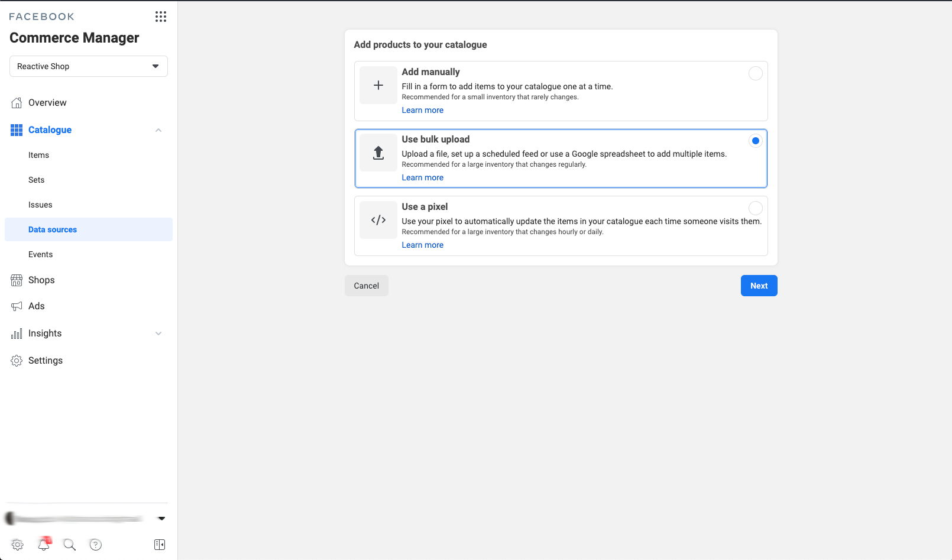Screen dimensions: 952x560
Task: Open Learn more under Use a pixel
Action: 423,245
